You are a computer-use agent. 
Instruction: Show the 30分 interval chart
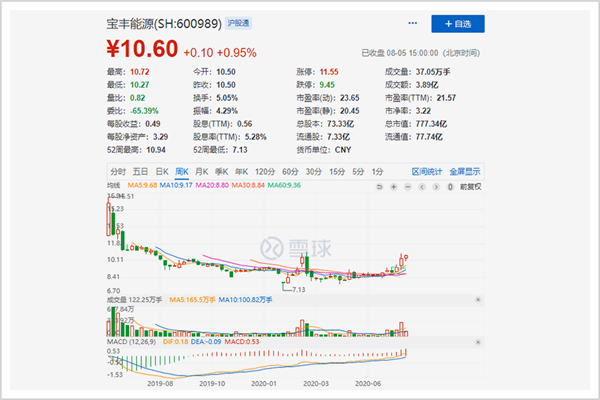tap(314, 171)
